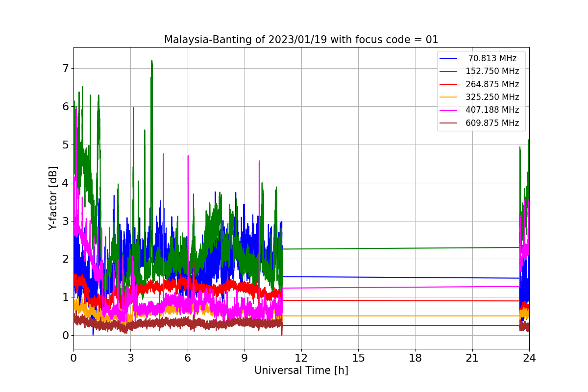Click y-axis tick label 3
Image resolution: width=588 pixels, height=392 pixels.
pos(65,221)
